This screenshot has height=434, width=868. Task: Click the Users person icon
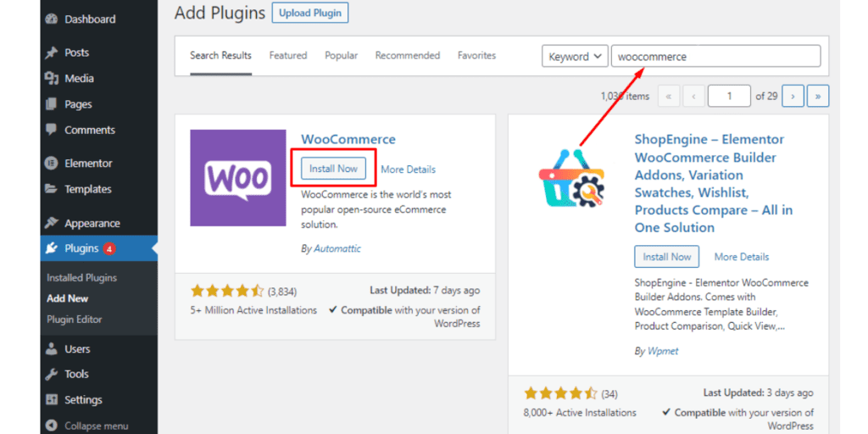[52, 348]
